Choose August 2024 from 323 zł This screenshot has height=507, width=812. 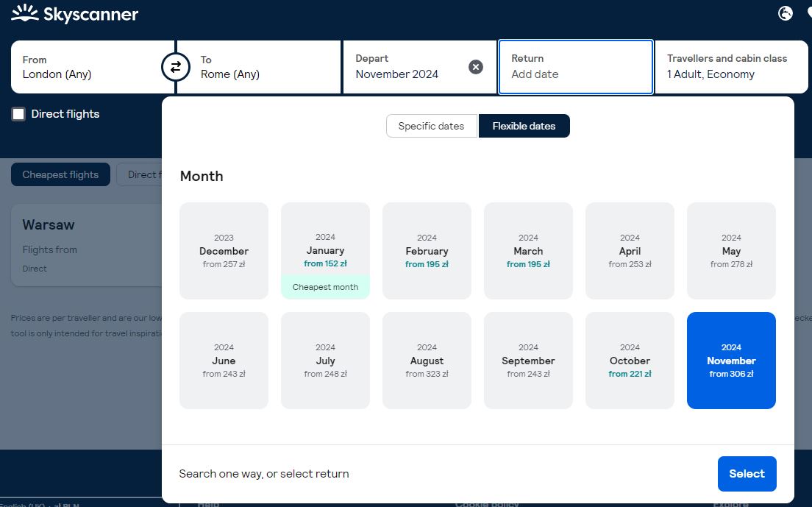pyautogui.click(x=427, y=361)
